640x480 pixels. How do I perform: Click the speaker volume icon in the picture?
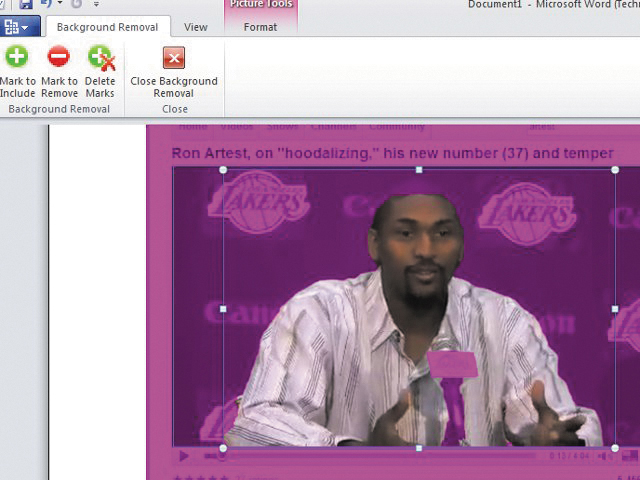(603, 456)
